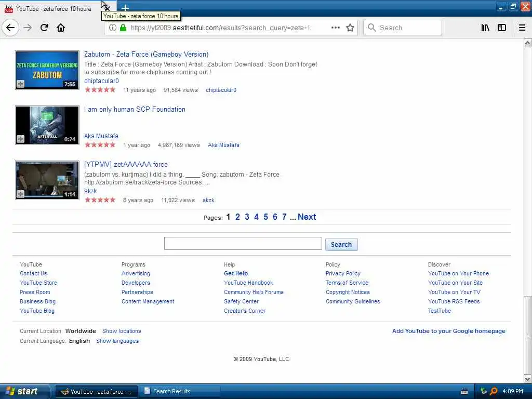Expand Show languages link
Image resolution: width=532 pixels, height=399 pixels.
[x=117, y=341]
